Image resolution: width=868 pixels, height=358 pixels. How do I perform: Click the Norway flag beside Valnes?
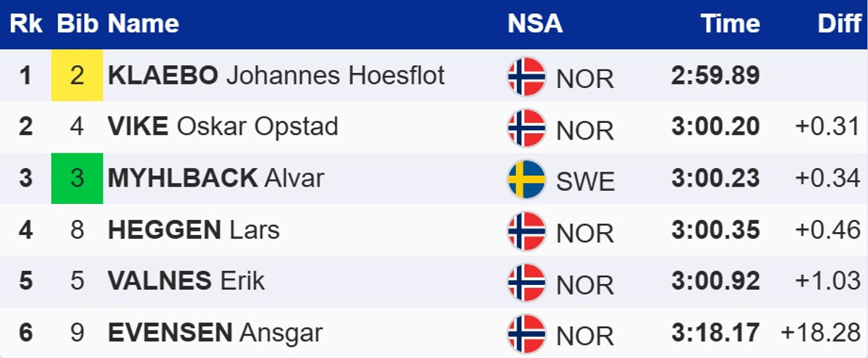point(527,282)
